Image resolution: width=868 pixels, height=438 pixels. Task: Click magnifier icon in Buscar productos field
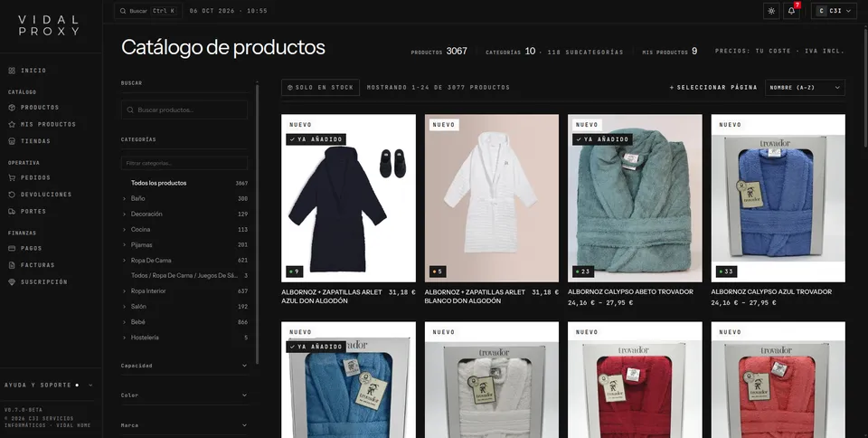pyautogui.click(x=130, y=109)
